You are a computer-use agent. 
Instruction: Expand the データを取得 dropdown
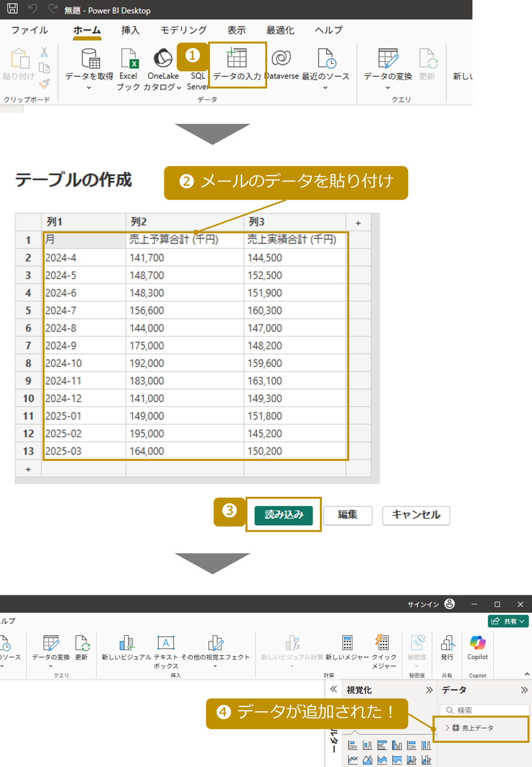click(x=89, y=88)
